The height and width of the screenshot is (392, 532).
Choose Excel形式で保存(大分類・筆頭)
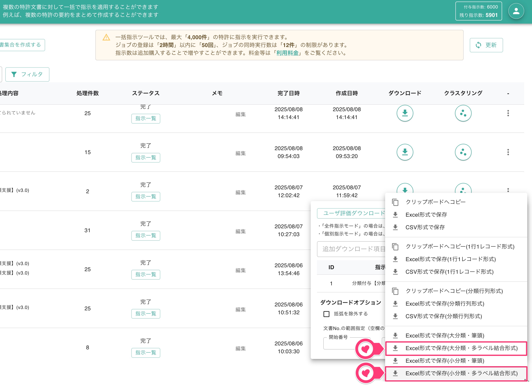[x=456, y=336]
